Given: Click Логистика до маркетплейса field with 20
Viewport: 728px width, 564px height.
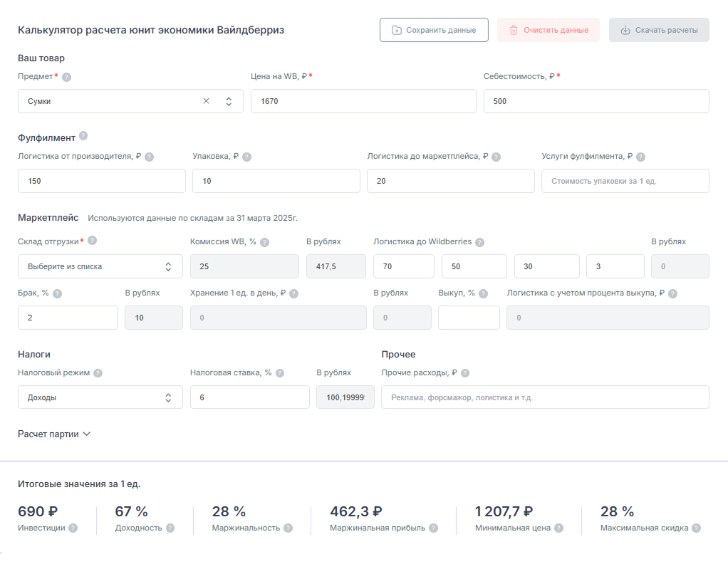Looking at the screenshot, I should point(451,181).
